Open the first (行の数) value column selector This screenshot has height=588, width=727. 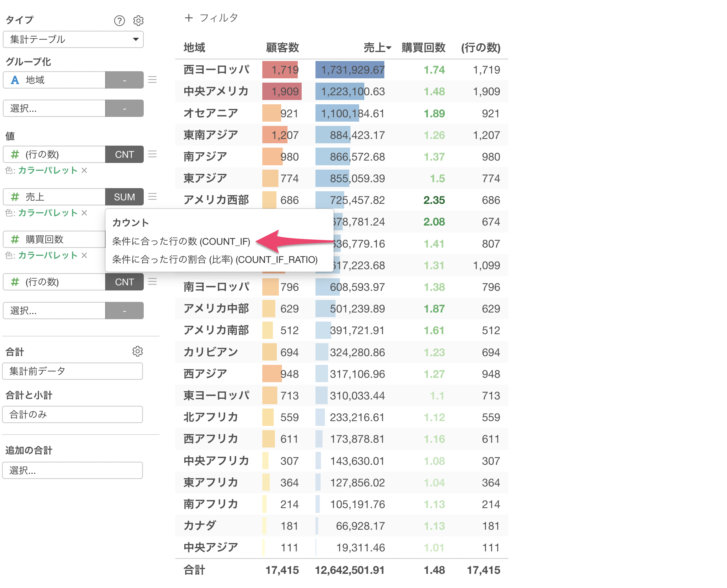tap(54, 154)
